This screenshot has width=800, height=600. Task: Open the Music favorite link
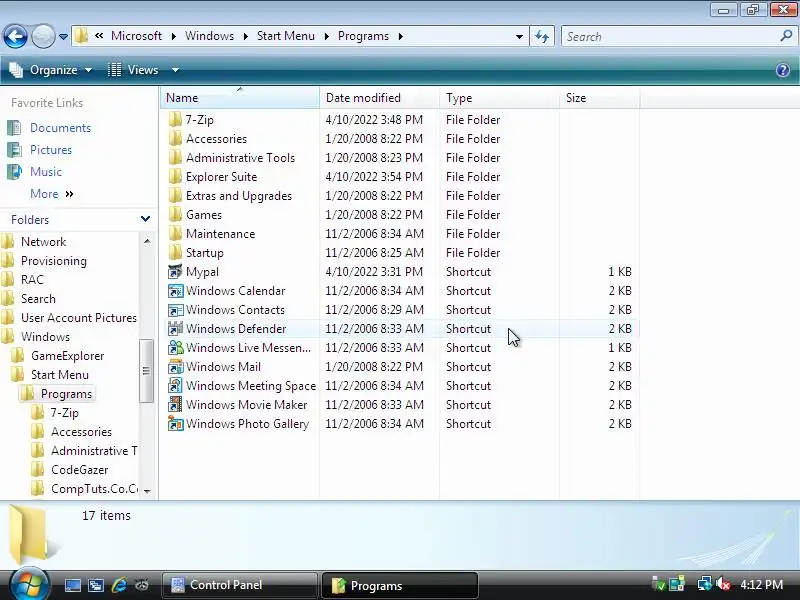(x=46, y=172)
